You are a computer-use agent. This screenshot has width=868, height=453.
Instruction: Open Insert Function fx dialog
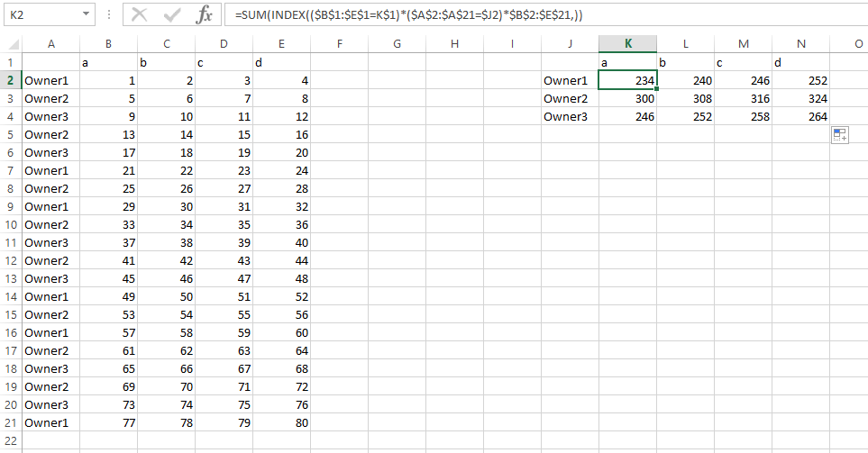[x=205, y=15]
